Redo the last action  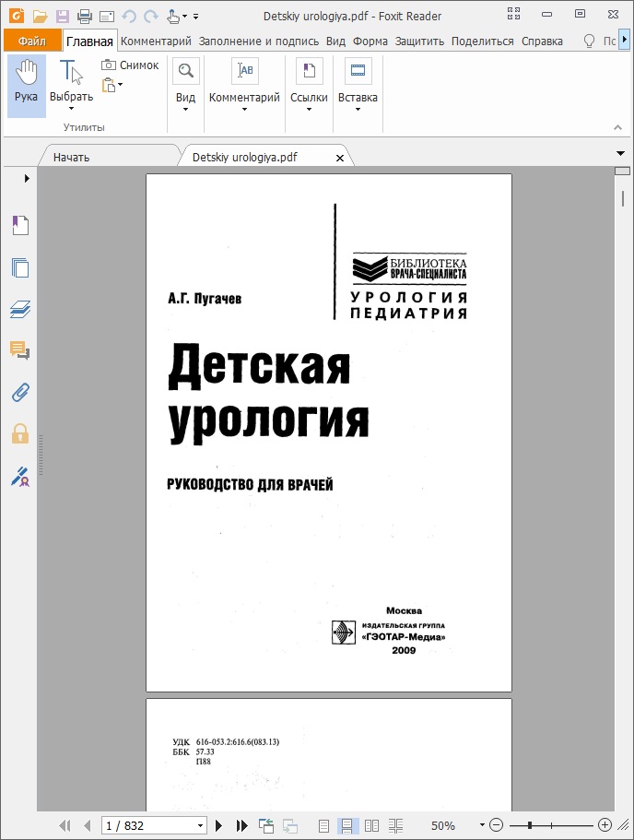coord(151,17)
